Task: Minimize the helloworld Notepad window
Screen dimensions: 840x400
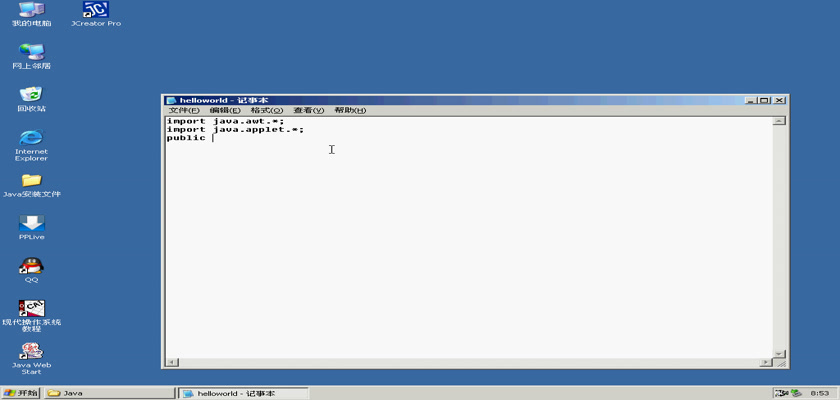Action: 751,100
